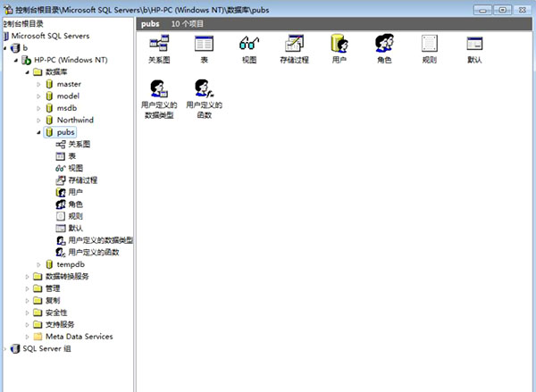
Task: Click the msdb database cylinder icon
Action: [x=49, y=108]
